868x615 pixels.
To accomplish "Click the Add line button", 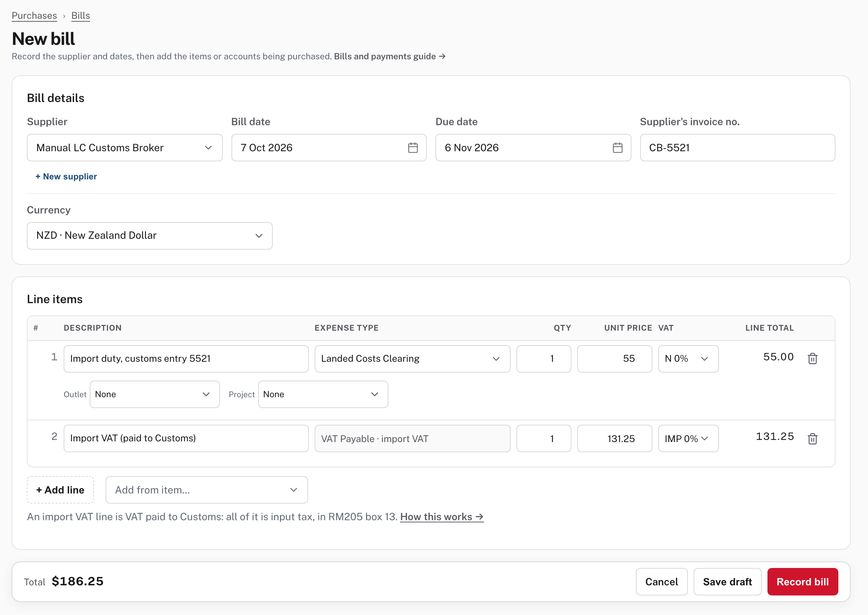I will point(60,490).
